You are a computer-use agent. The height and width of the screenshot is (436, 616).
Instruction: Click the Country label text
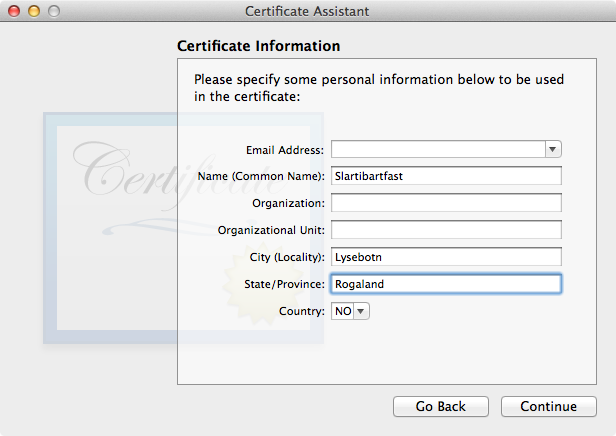click(x=302, y=311)
